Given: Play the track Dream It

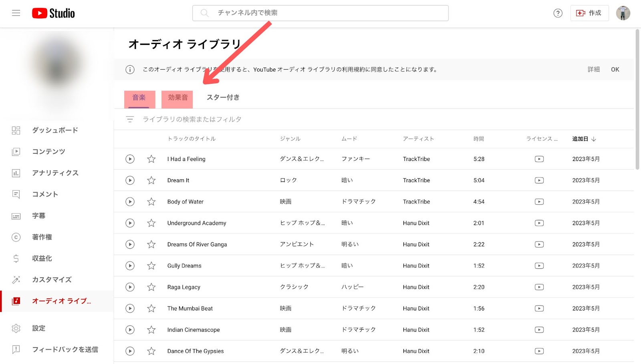Looking at the screenshot, I should (x=130, y=180).
